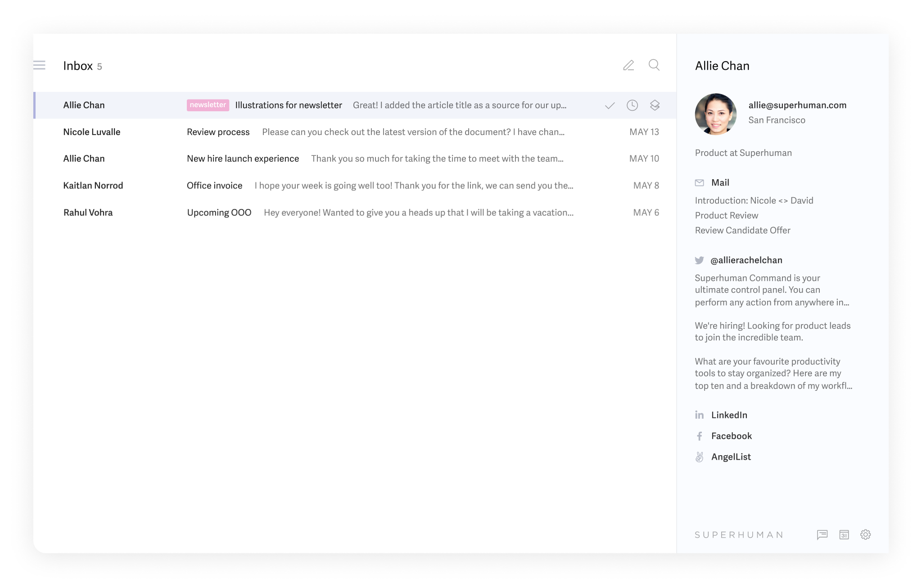
Task: Select the Rahul Vohra Upcoming OOO email
Action: coord(219,213)
